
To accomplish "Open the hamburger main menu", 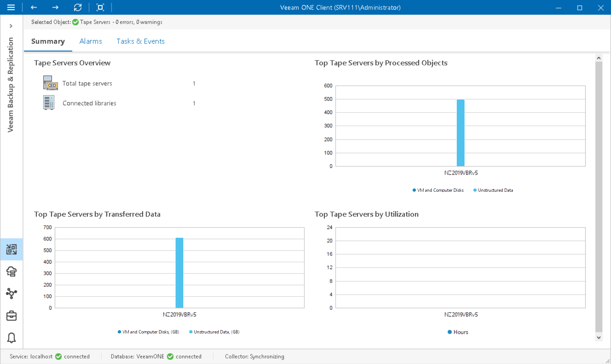I will (11, 7).
